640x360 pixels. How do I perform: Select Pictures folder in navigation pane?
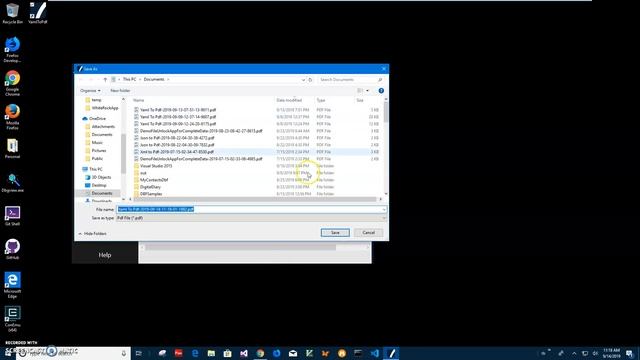(x=99, y=151)
